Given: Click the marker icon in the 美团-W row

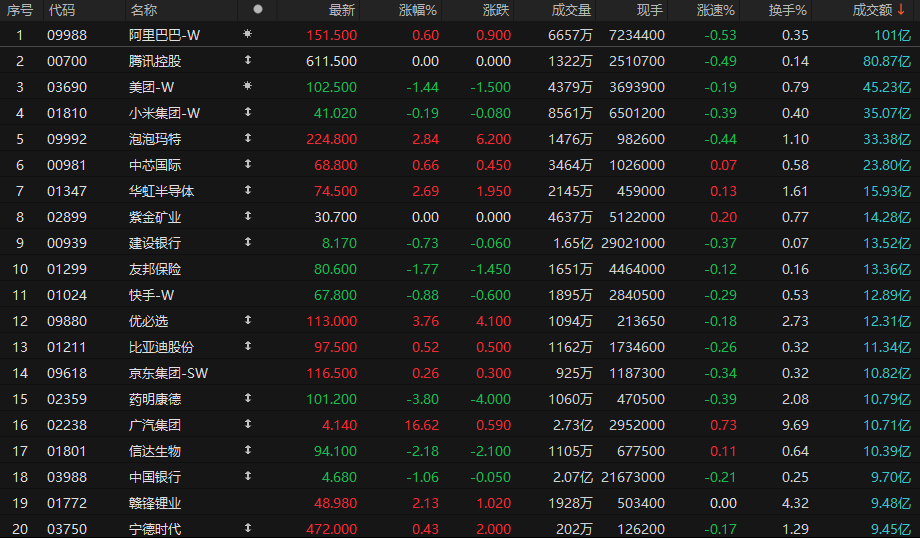Looking at the screenshot, I should 248,86.
